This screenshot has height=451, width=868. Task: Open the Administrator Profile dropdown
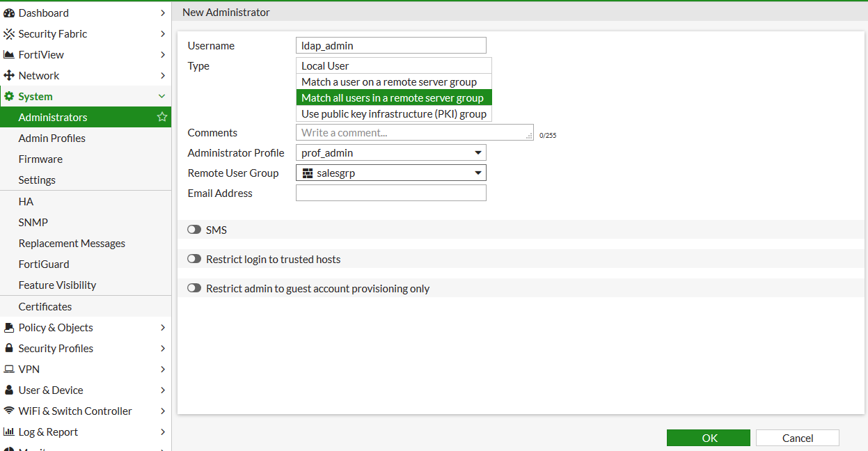[390, 152]
